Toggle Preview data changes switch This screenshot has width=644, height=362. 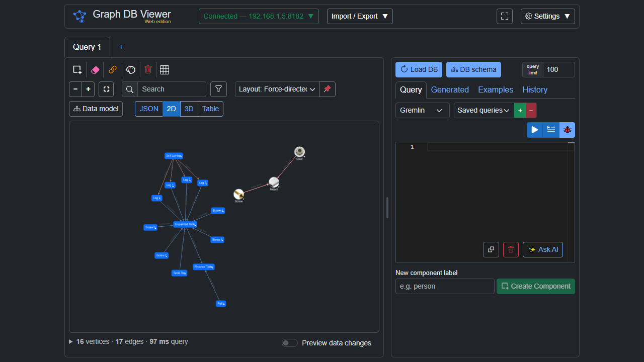click(290, 343)
